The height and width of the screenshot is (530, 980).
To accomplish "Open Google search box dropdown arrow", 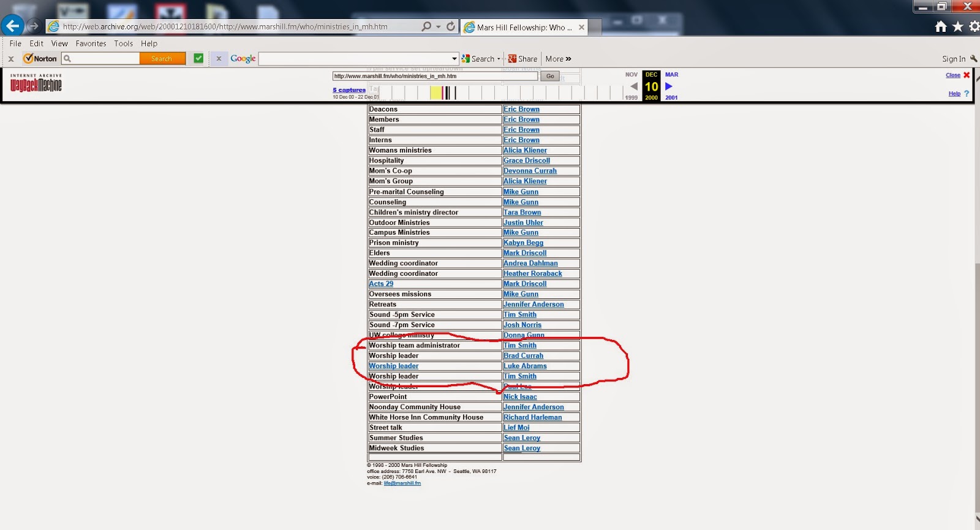I will click(x=454, y=59).
